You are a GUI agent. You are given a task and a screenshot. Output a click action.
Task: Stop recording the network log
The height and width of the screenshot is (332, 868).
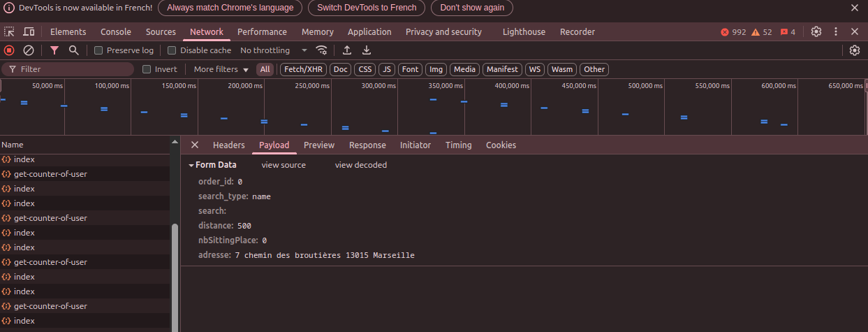click(x=9, y=50)
